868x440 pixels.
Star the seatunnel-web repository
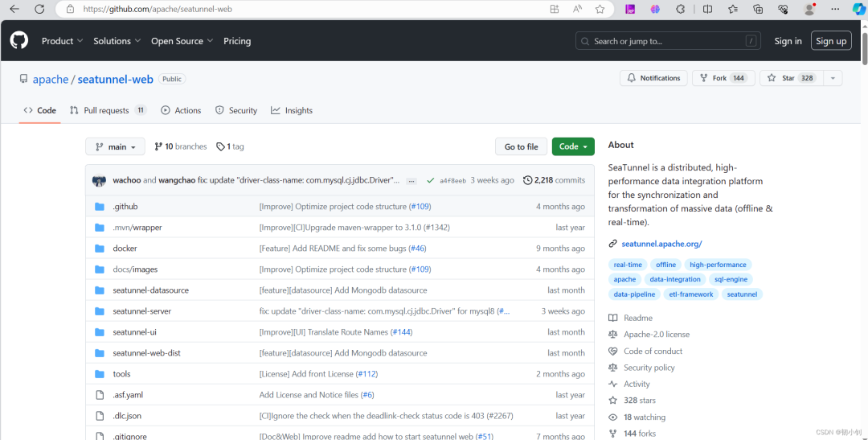tap(790, 78)
